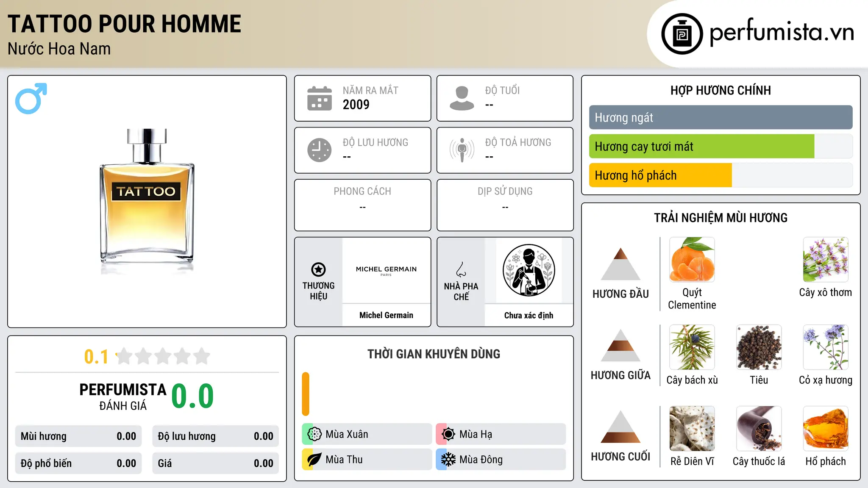Click the Độ lưu hương 0.00 score row
The image size is (868, 488).
[215, 436]
